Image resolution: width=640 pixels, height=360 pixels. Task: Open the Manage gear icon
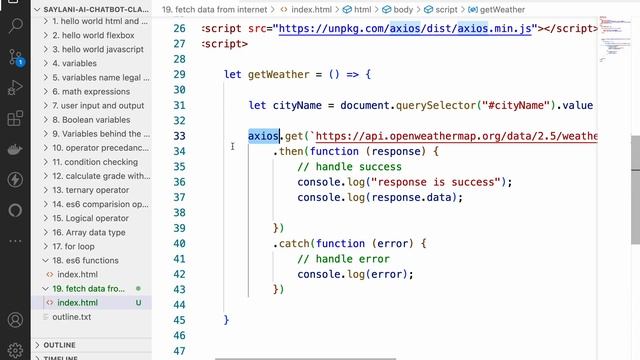coord(16,350)
